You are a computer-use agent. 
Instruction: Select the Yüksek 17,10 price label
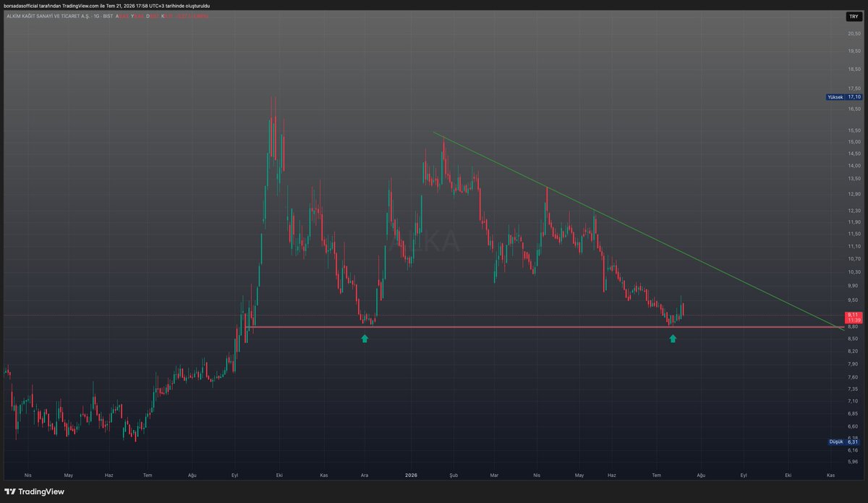tap(843, 97)
